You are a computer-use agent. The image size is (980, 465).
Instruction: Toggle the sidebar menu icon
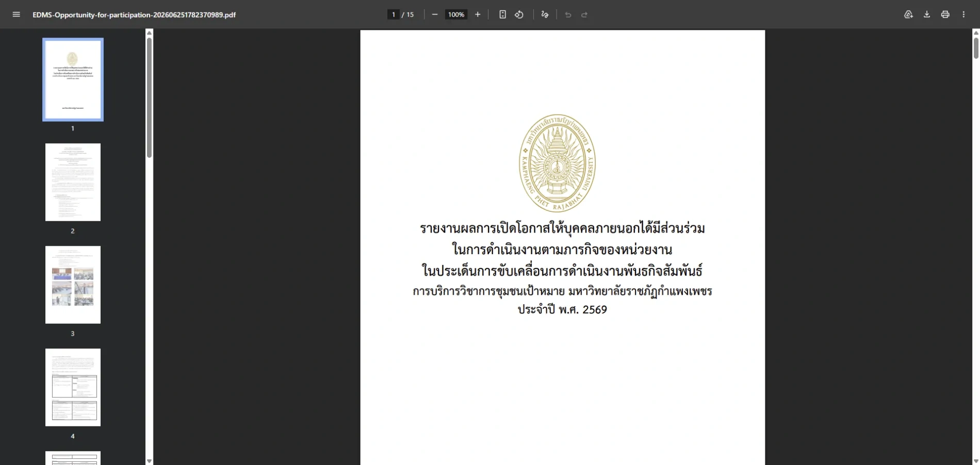click(17, 14)
